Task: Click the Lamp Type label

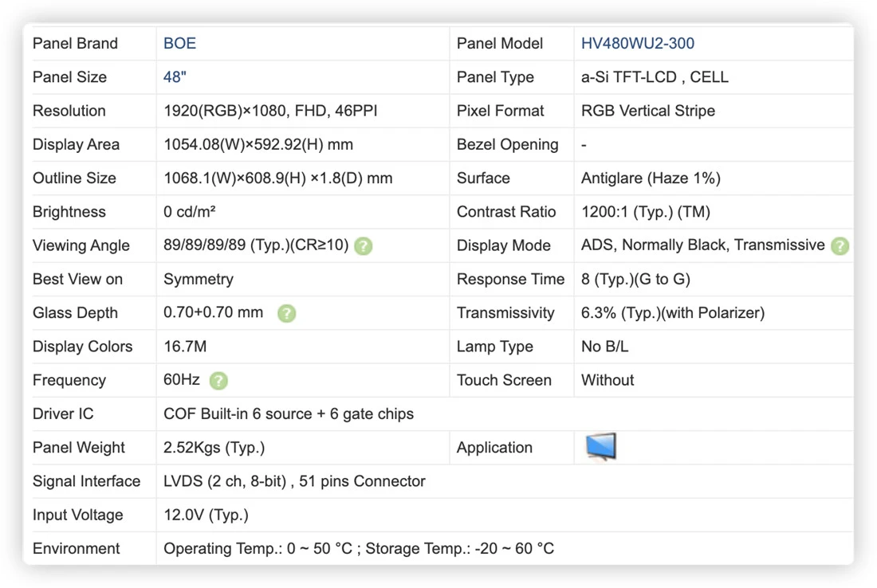Action: [x=494, y=347]
